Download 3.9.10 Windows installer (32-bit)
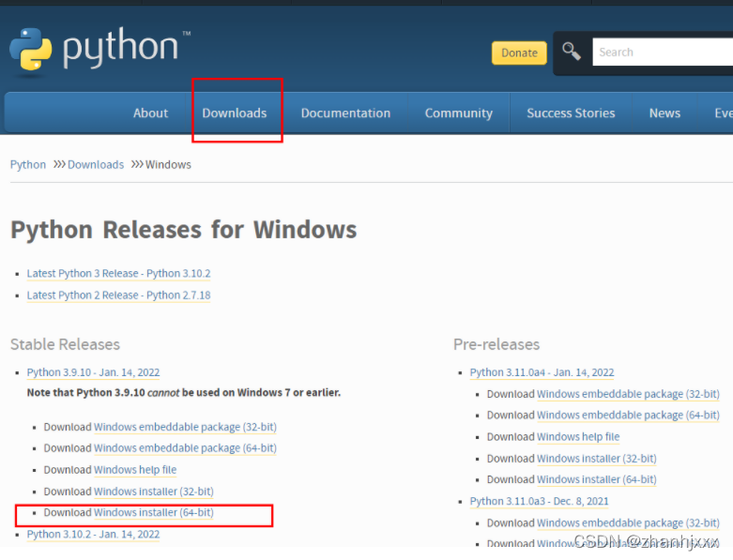 click(154, 492)
